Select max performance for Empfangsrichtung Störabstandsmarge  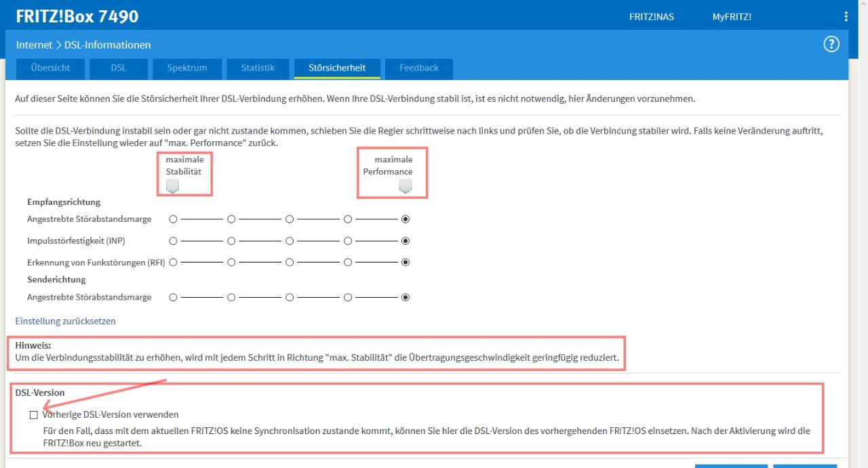tap(406, 219)
